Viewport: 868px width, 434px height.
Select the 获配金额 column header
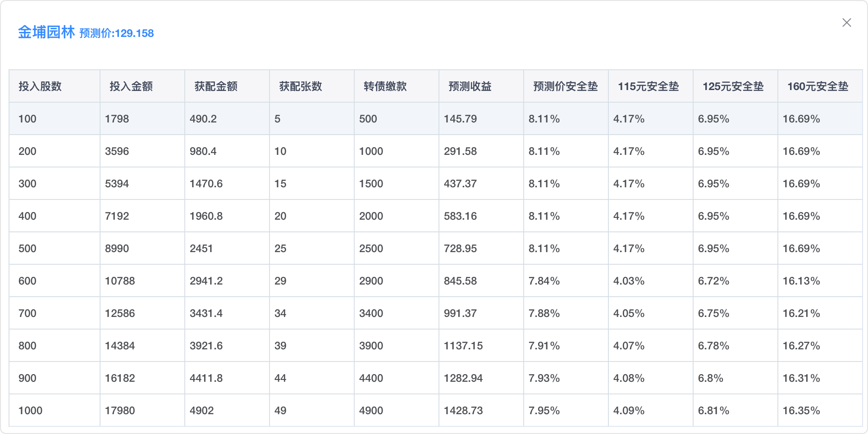216,86
